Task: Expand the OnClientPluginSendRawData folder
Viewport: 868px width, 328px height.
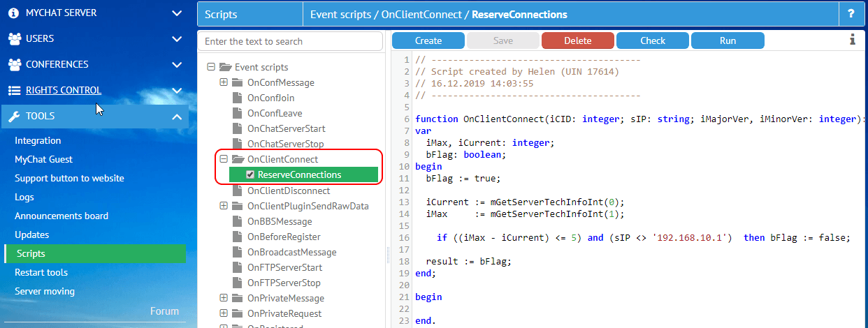Action: click(224, 206)
